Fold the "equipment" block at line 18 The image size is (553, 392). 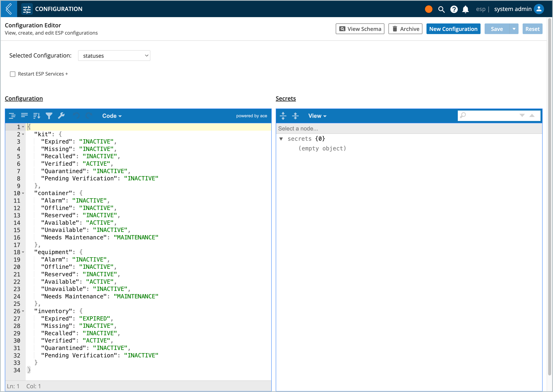pos(23,252)
